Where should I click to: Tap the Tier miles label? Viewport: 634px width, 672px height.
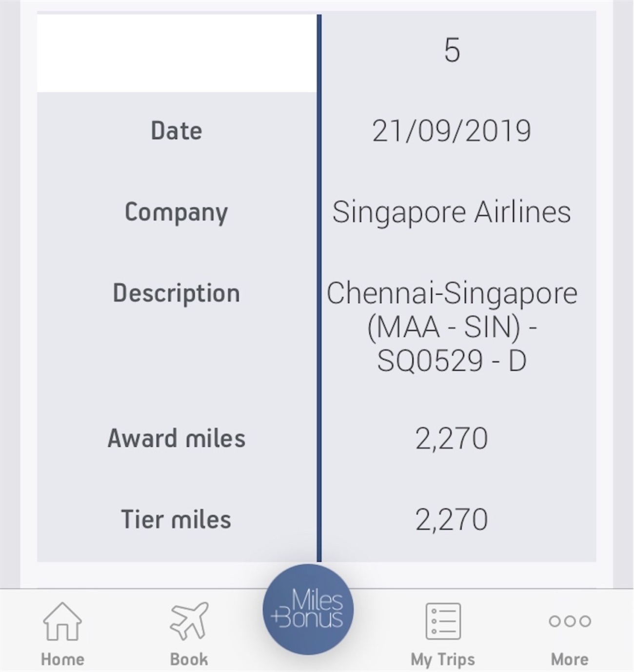[177, 519]
